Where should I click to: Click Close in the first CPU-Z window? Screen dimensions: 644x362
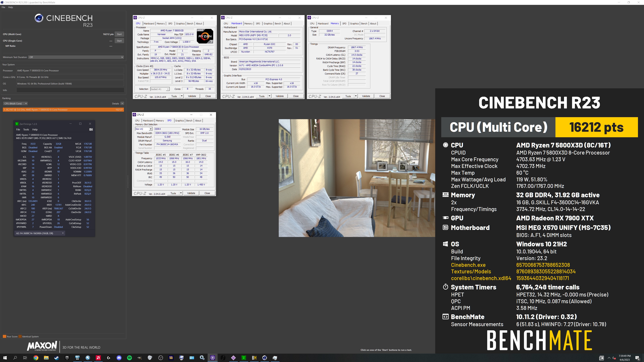208,96
